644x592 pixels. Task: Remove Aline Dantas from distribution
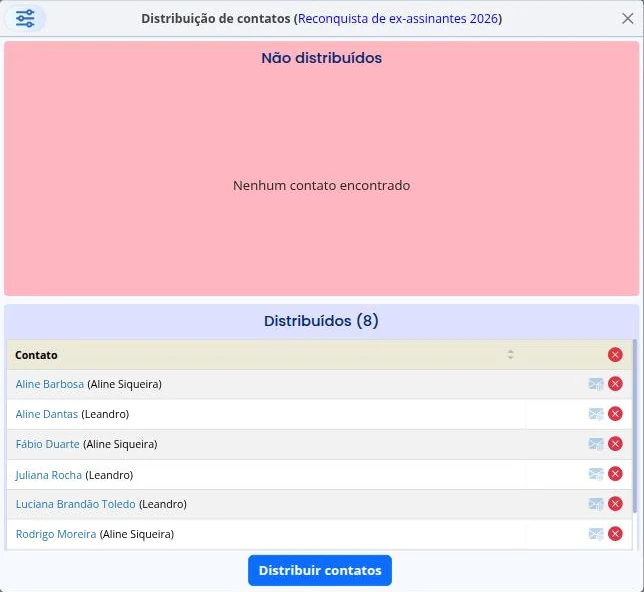point(615,414)
